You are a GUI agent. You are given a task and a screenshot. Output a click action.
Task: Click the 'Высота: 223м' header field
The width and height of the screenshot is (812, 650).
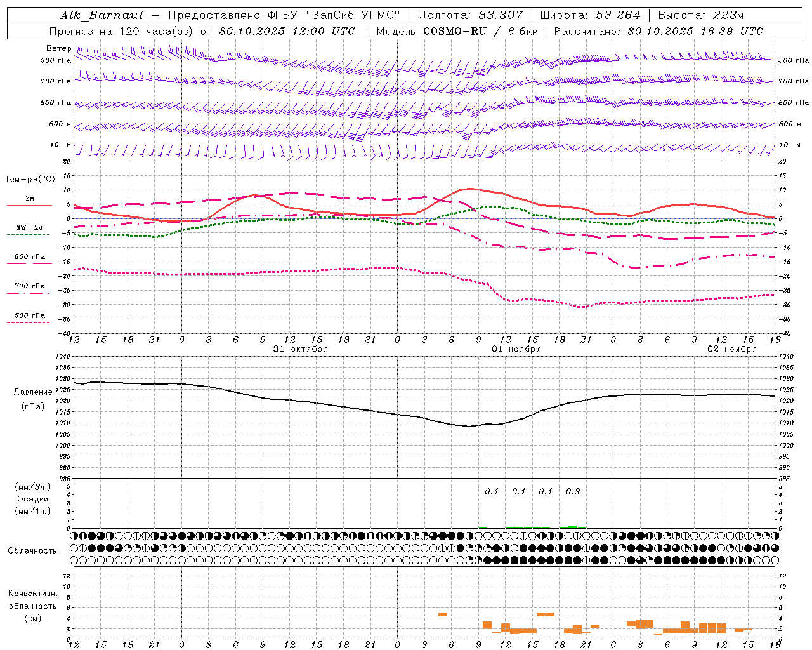coord(701,15)
